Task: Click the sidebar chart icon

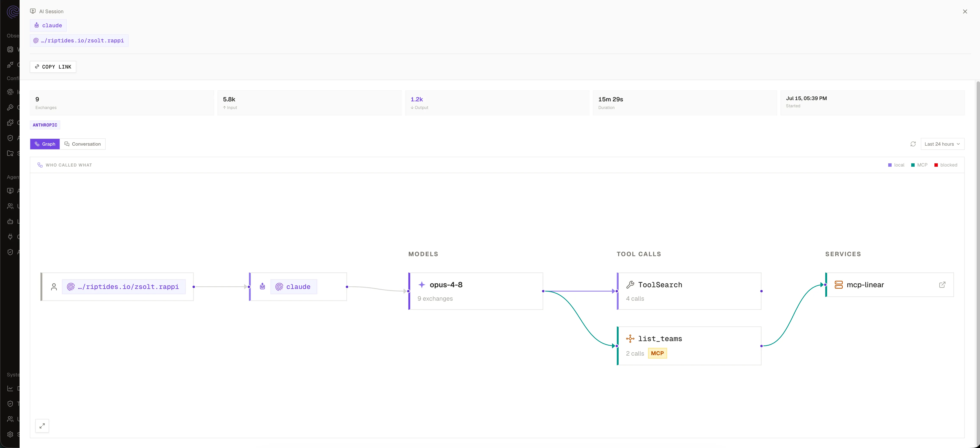Action: pyautogui.click(x=10, y=388)
